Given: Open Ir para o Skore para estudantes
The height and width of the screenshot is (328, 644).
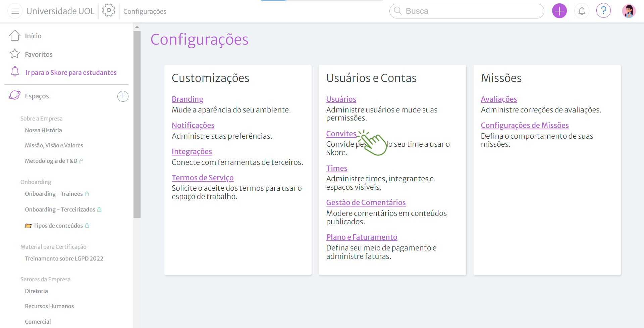Looking at the screenshot, I should (71, 73).
